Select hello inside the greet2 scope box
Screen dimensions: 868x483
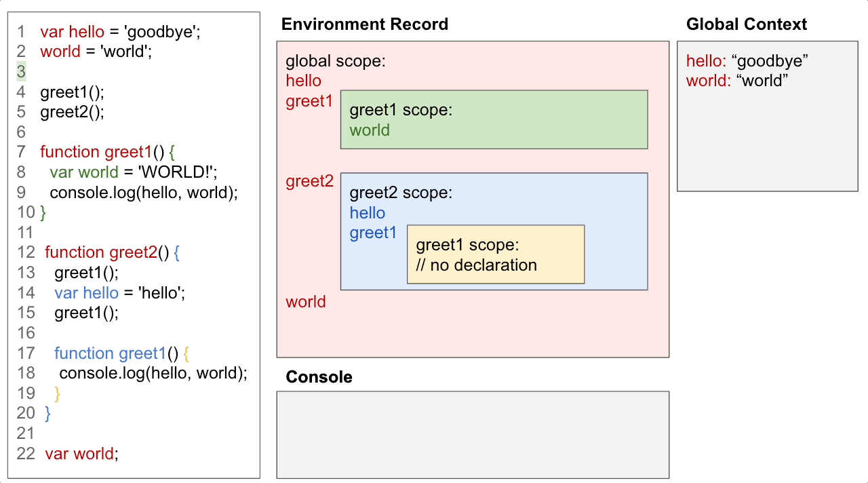(x=367, y=213)
